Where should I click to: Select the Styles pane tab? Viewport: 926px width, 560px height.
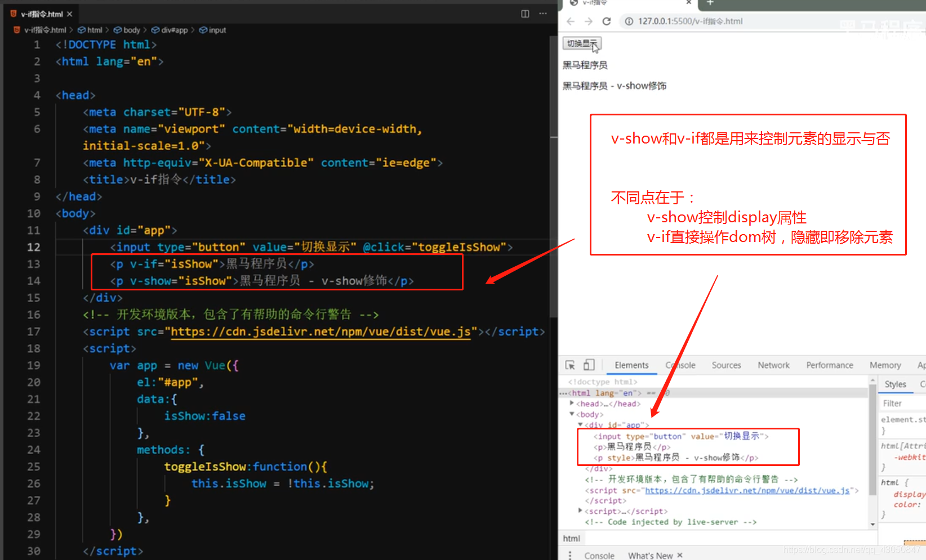coord(895,384)
